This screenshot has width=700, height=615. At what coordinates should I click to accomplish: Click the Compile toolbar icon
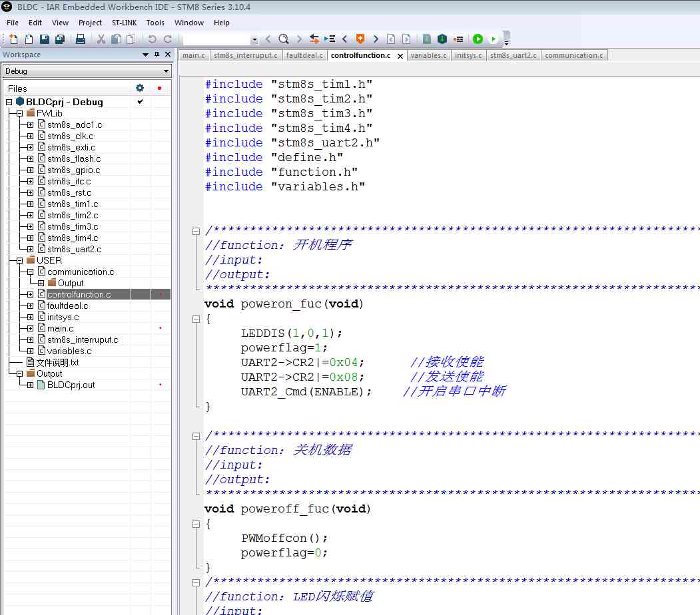(427, 39)
